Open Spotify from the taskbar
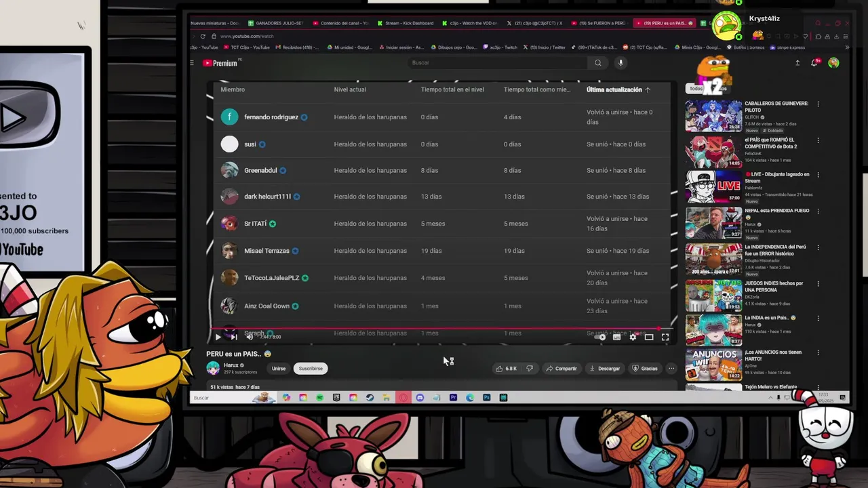The height and width of the screenshot is (488, 868). pos(319,398)
